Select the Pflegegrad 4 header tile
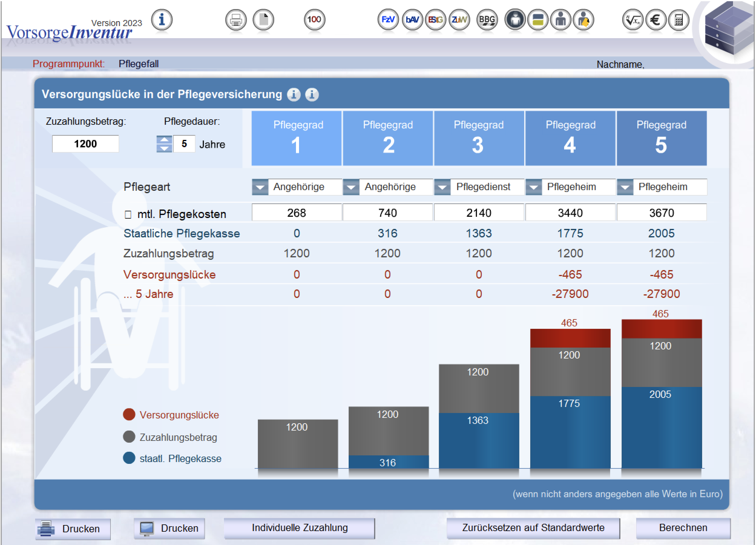The height and width of the screenshot is (545, 756). 570,138
